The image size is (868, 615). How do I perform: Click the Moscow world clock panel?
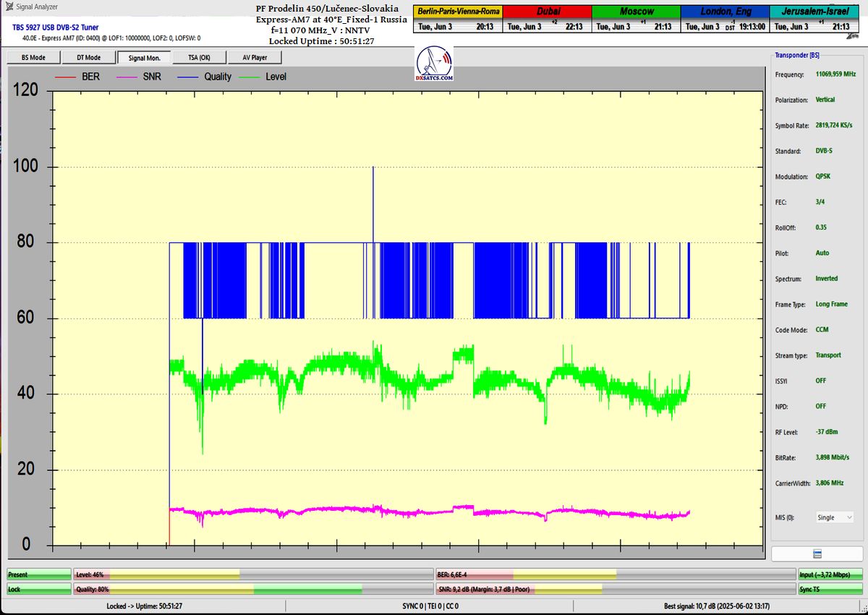[636, 20]
